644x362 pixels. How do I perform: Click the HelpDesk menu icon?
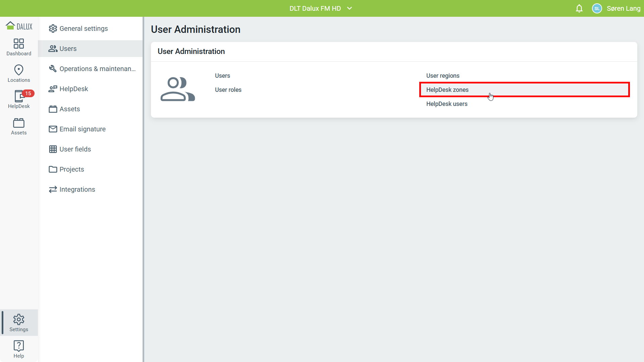[53, 89]
